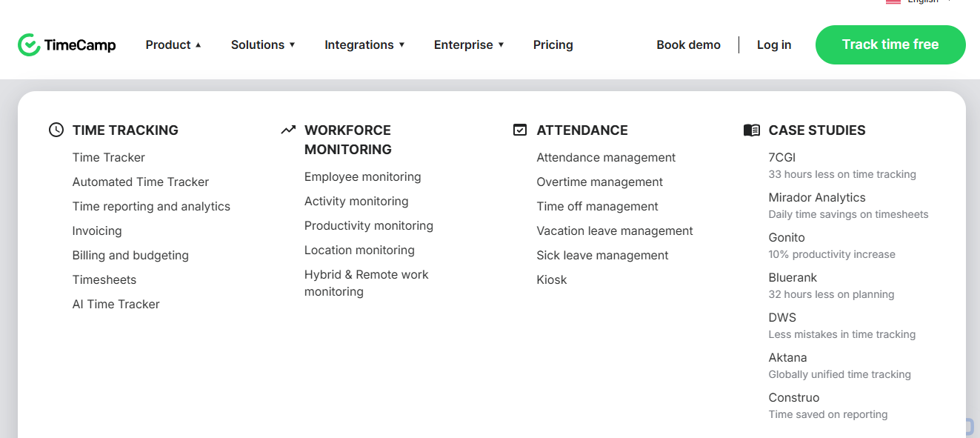Expand the Solutions dropdown
The height and width of the screenshot is (438, 980).
(263, 45)
